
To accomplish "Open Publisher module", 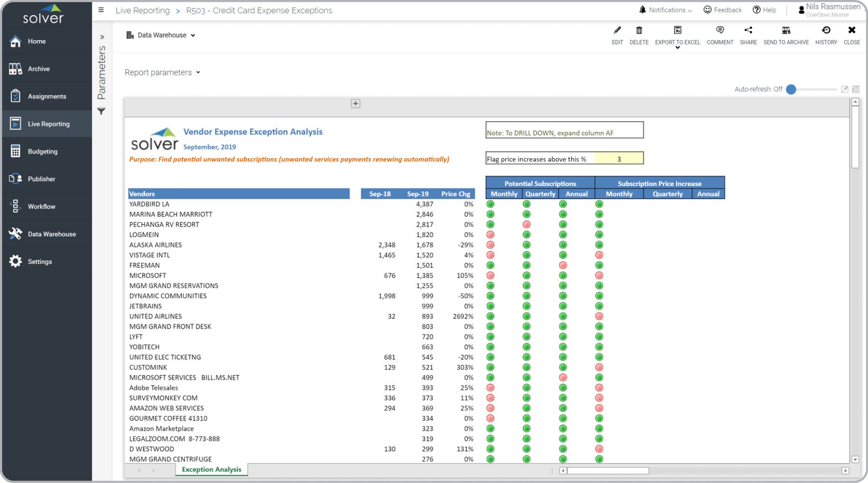I will tap(46, 179).
